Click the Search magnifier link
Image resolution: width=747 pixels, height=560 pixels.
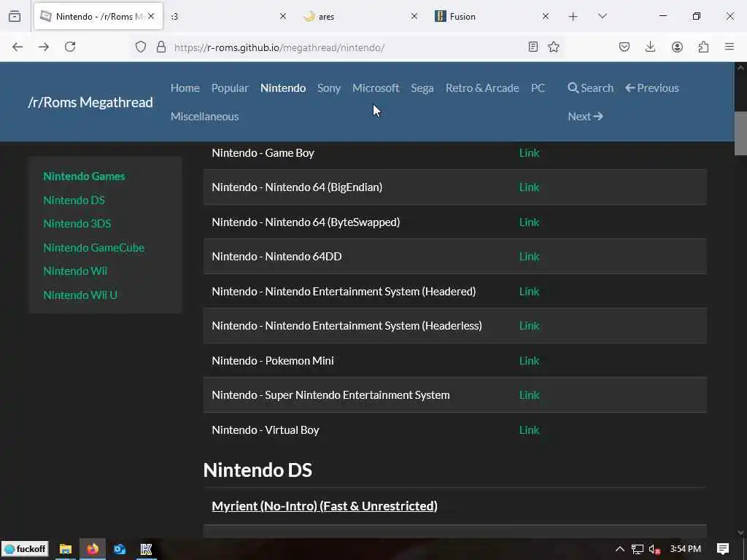[590, 88]
